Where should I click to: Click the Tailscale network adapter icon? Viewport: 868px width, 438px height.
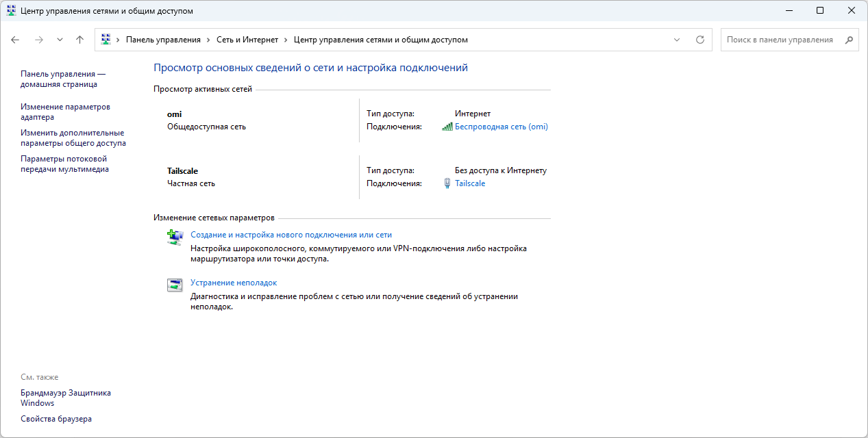(447, 183)
